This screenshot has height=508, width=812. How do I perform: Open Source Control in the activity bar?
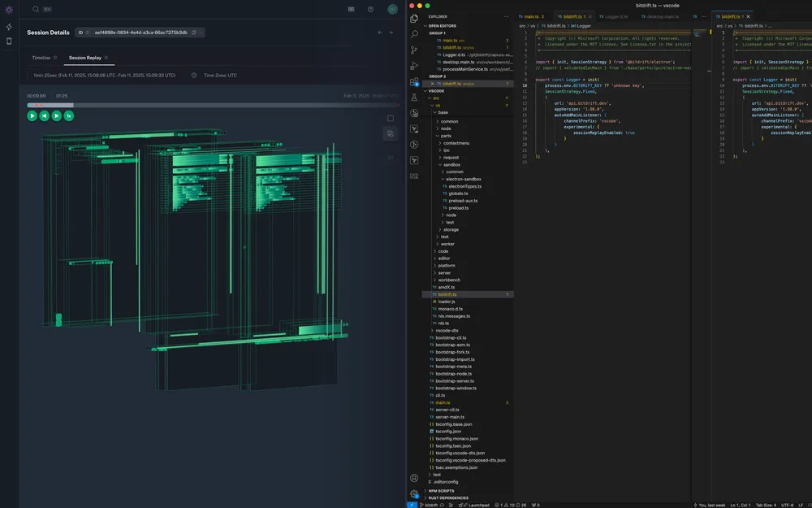[414, 50]
